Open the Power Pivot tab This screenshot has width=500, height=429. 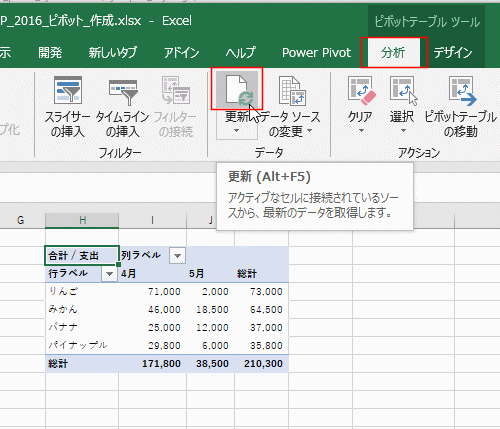316,53
